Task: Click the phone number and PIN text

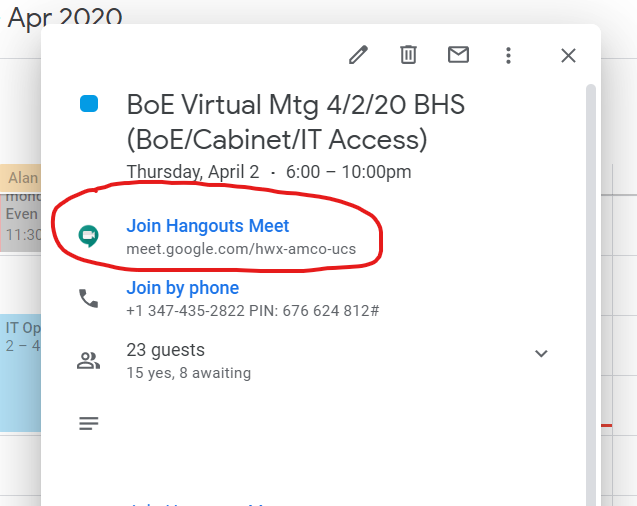Action: point(253,311)
